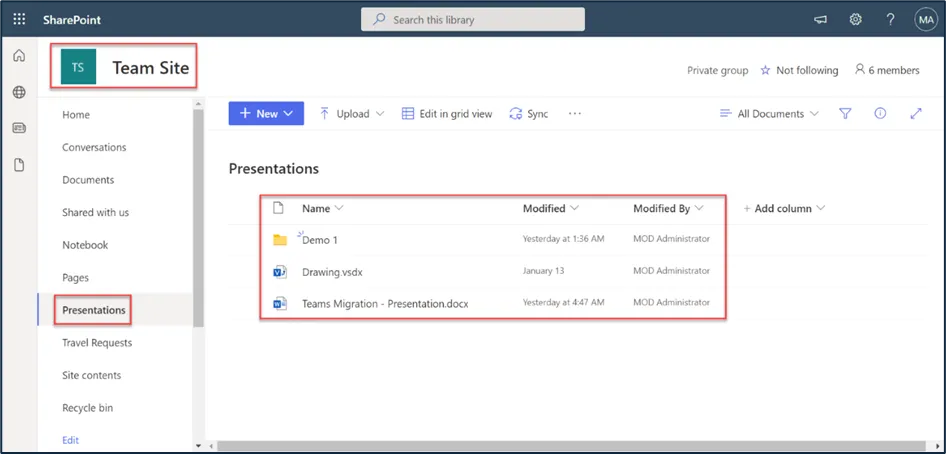Click Edit in grid view button
This screenshot has height=454, width=946.
(x=447, y=114)
